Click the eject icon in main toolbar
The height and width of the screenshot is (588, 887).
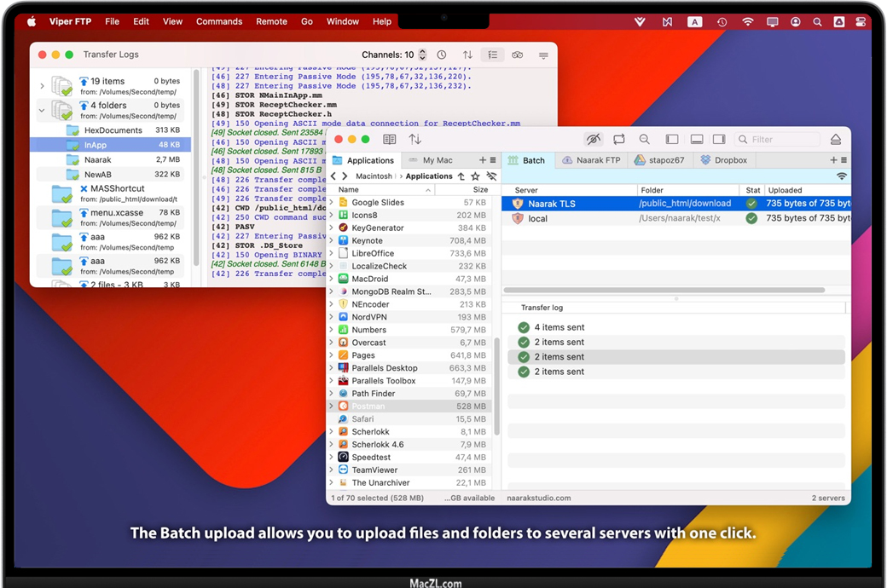836,139
